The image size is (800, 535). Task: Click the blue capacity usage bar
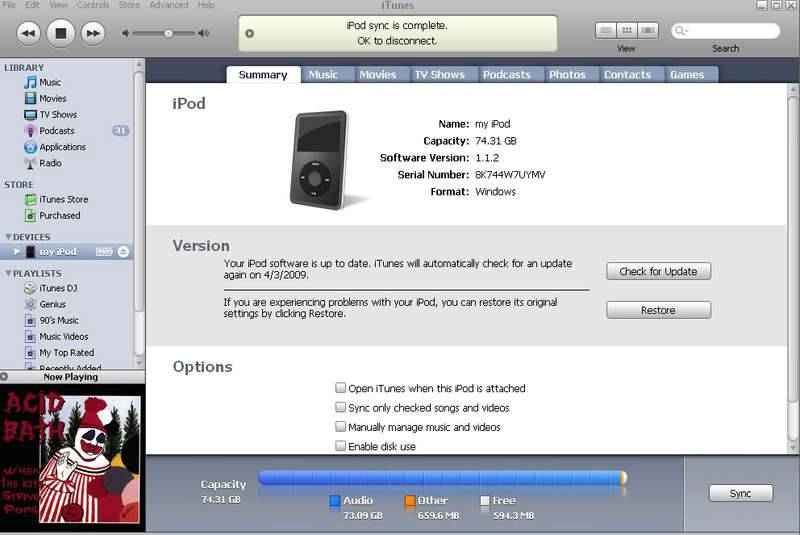point(440,478)
